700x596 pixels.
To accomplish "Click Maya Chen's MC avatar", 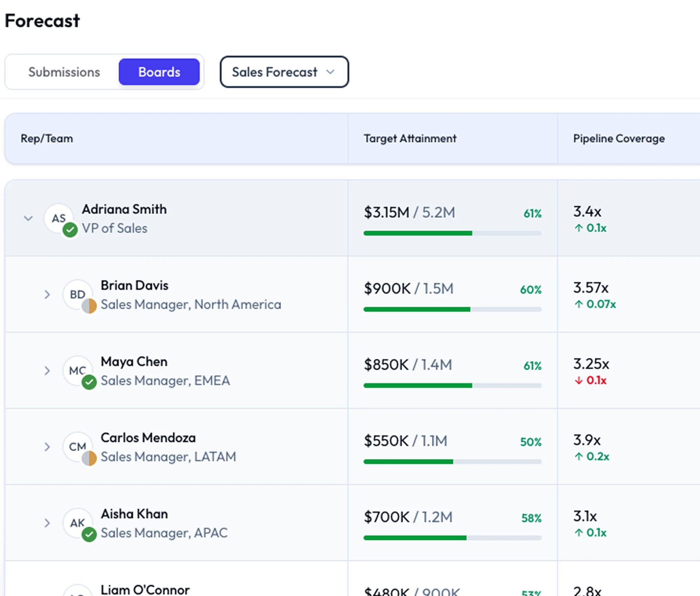I will [x=78, y=370].
